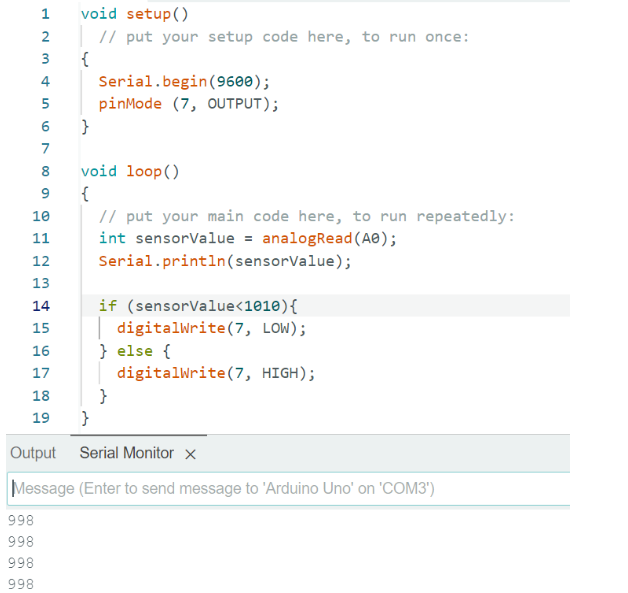Click the else keyword in line 16
628x593 pixels.
(x=135, y=351)
